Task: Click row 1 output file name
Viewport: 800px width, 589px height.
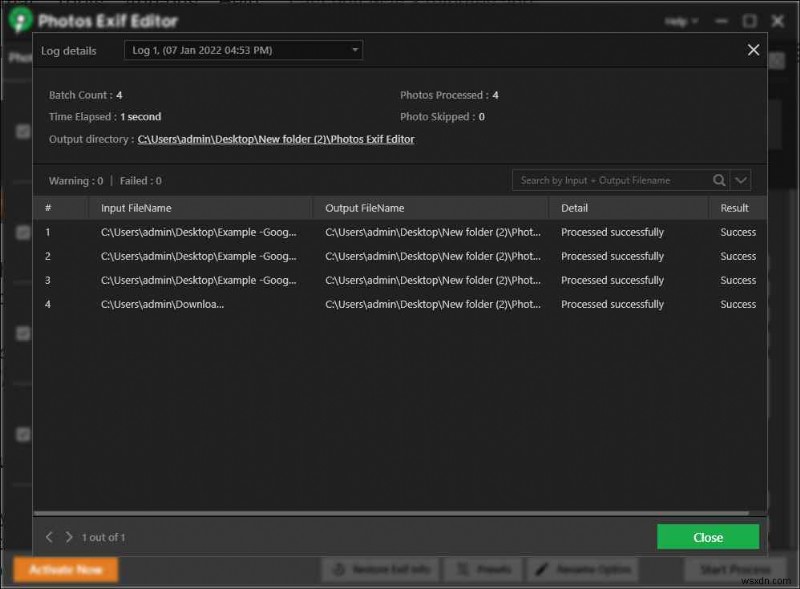Action: (433, 232)
